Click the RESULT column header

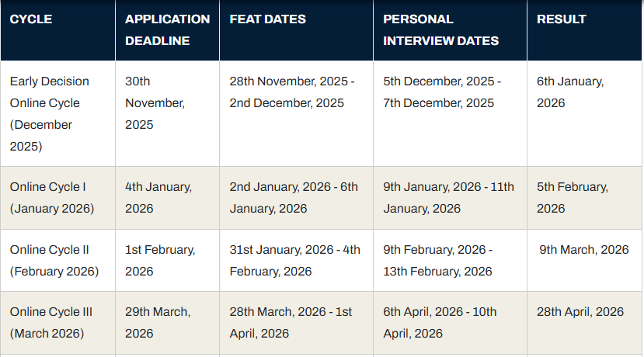pos(562,19)
